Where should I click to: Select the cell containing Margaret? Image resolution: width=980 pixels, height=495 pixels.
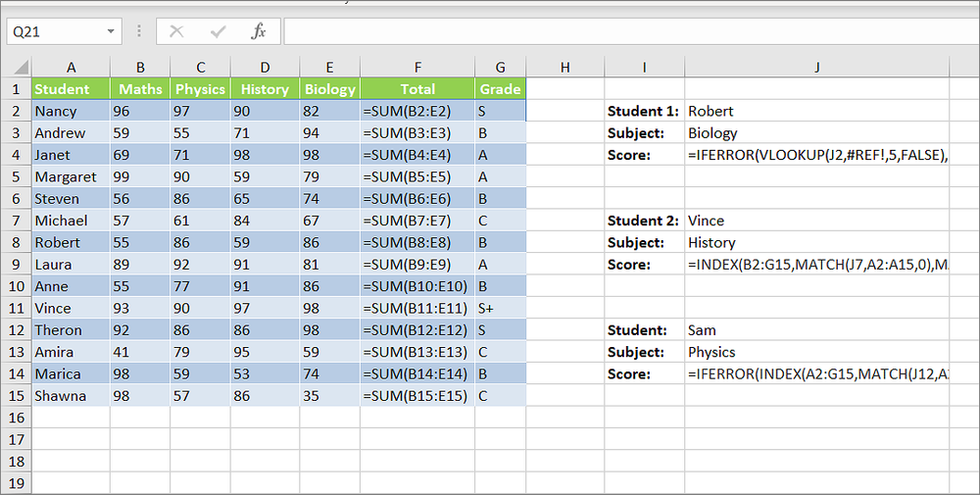click(71, 176)
